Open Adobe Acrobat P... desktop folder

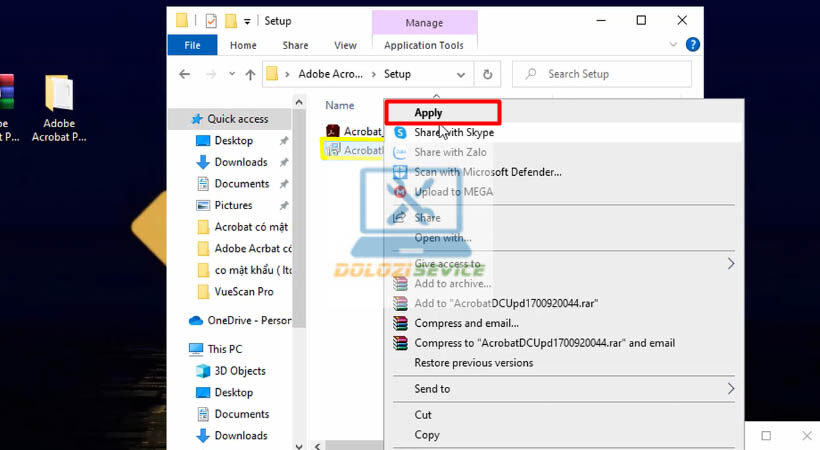tap(59, 108)
